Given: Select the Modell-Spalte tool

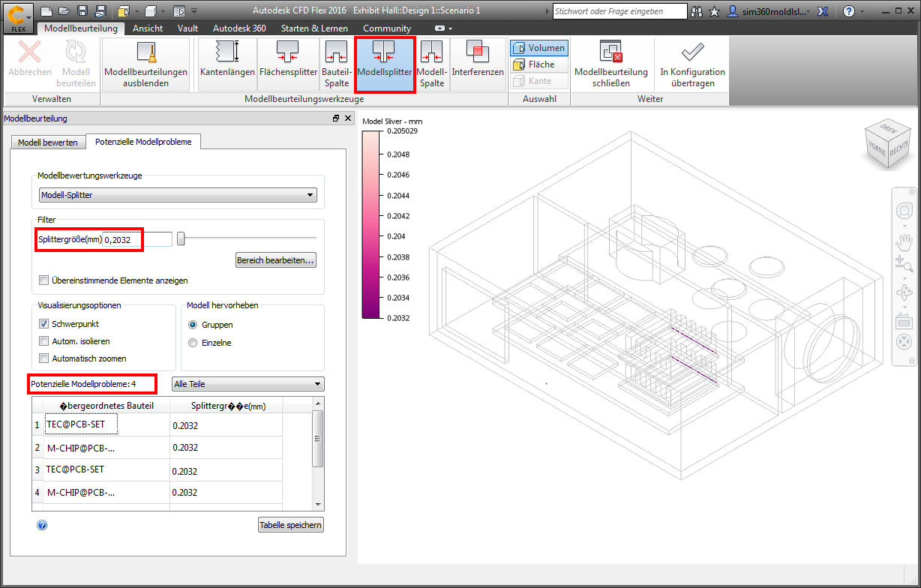Looking at the screenshot, I should point(431,64).
